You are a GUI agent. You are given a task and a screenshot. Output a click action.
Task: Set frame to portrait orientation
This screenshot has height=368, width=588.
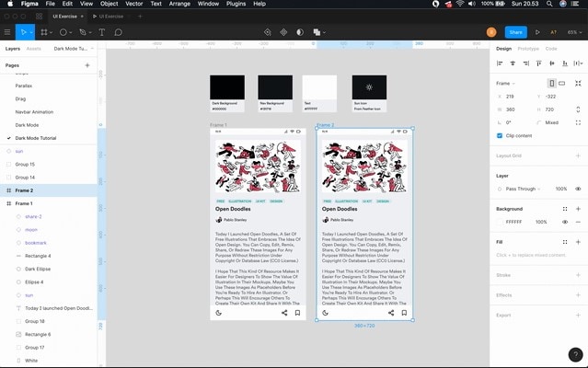click(551, 83)
